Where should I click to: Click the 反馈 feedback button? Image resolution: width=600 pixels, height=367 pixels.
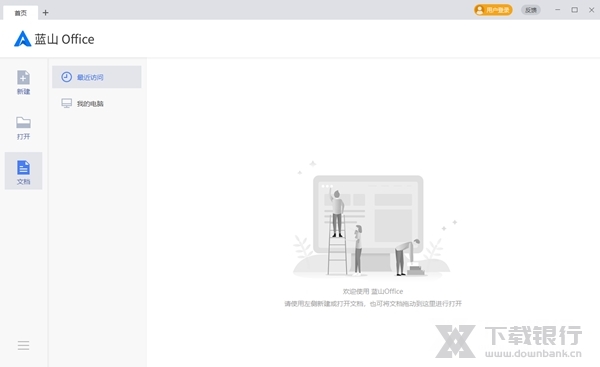pyautogui.click(x=531, y=10)
